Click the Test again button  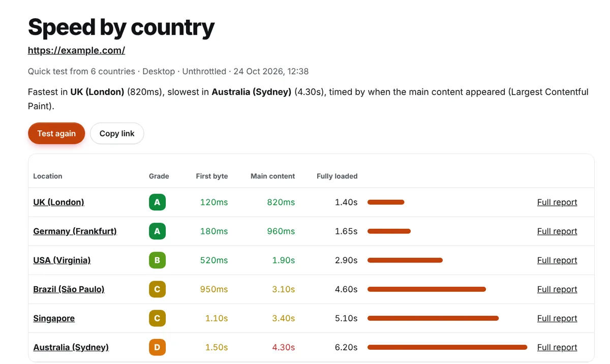click(56, 133)
